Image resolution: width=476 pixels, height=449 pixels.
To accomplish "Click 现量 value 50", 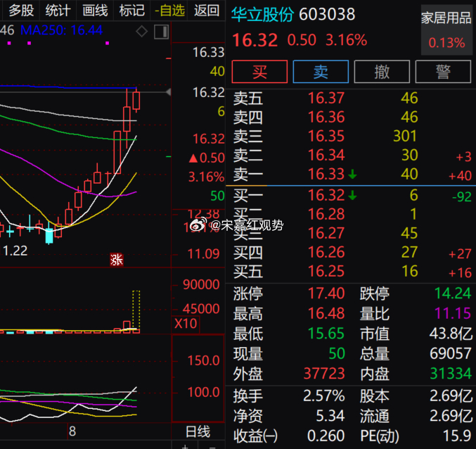I will click(337, 353).
